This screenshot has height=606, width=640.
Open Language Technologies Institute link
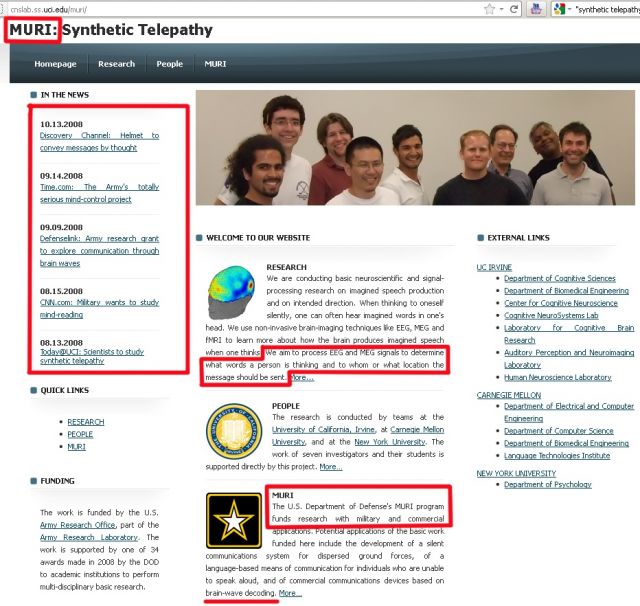click(557, 456)
